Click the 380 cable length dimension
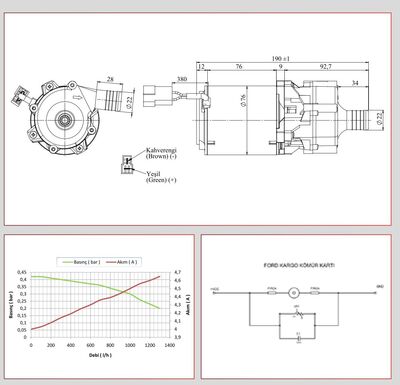This screenshot has height=385, width=400. pyautogui.click(x=182, y=79)
